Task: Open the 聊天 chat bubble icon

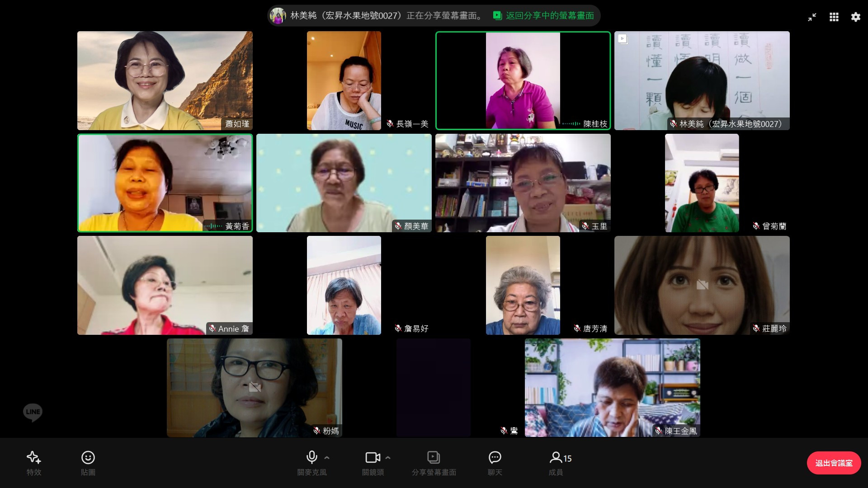Action: click(x=495, y=458)
